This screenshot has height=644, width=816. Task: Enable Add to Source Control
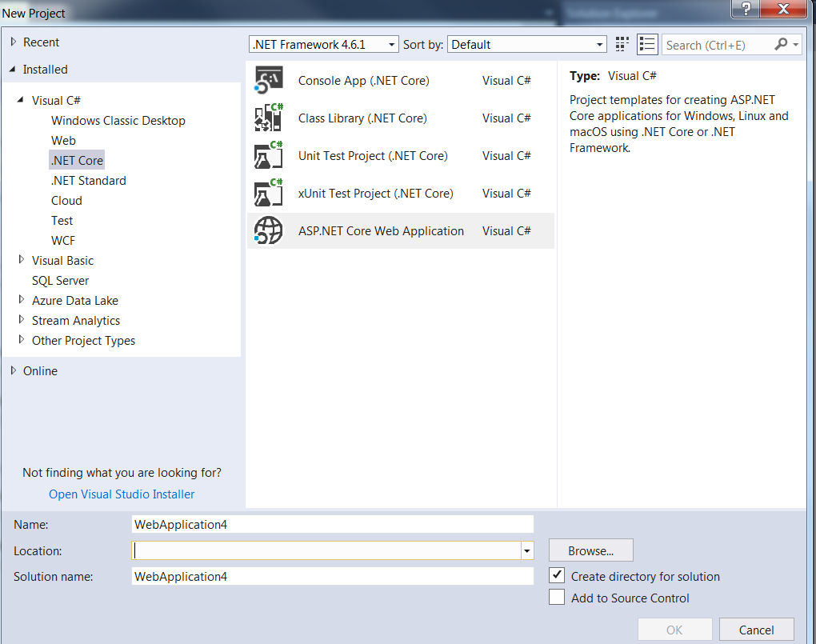[x=556, y=597]
